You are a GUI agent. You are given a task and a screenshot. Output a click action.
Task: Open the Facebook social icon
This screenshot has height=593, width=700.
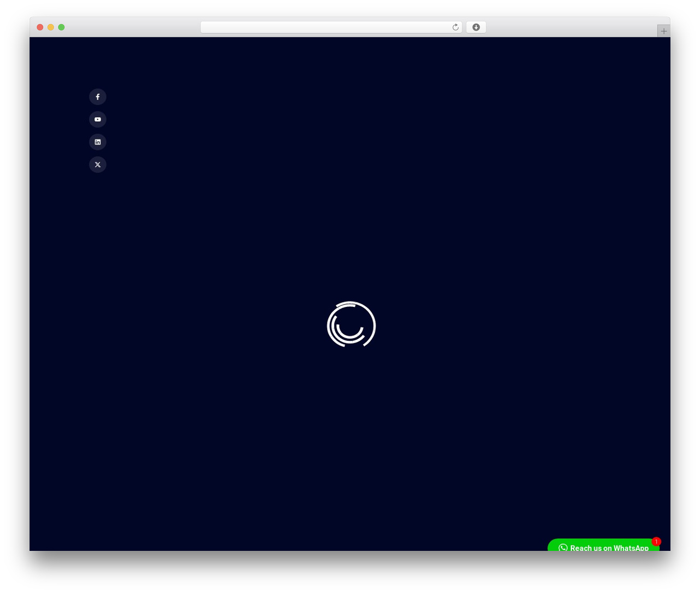click(x=97, y=97)
